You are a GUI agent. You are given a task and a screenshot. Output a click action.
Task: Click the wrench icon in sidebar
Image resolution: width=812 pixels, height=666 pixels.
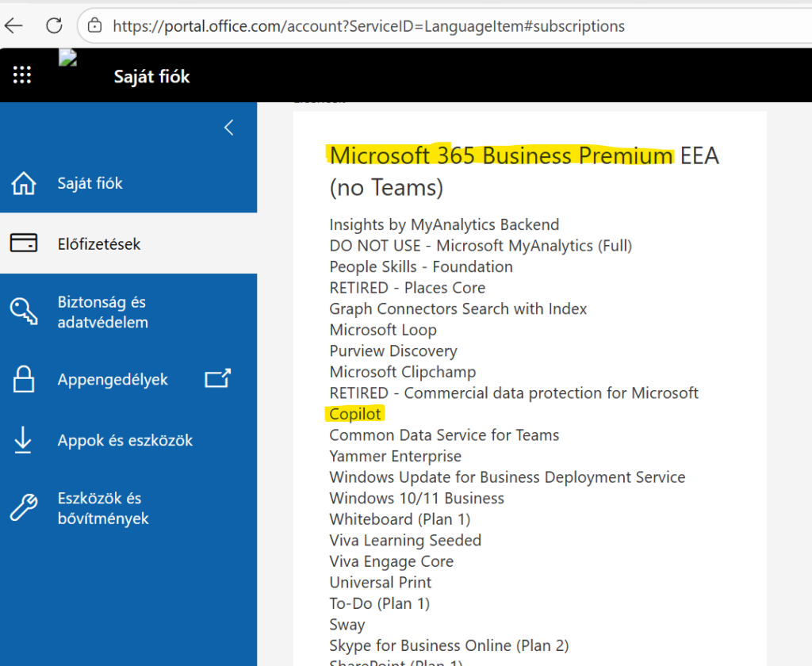[x=24, y=508]
